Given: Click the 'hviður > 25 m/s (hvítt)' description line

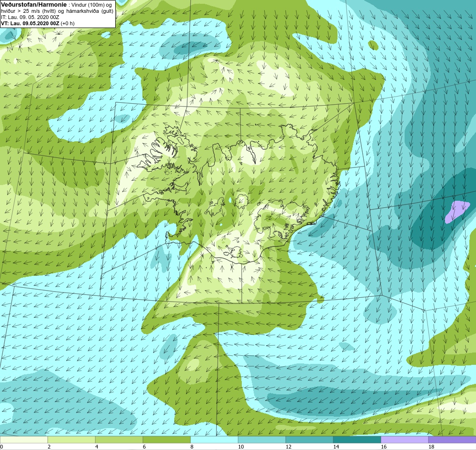Looking at the screenshot, I should pyautogui.click(x=57, y=11).
